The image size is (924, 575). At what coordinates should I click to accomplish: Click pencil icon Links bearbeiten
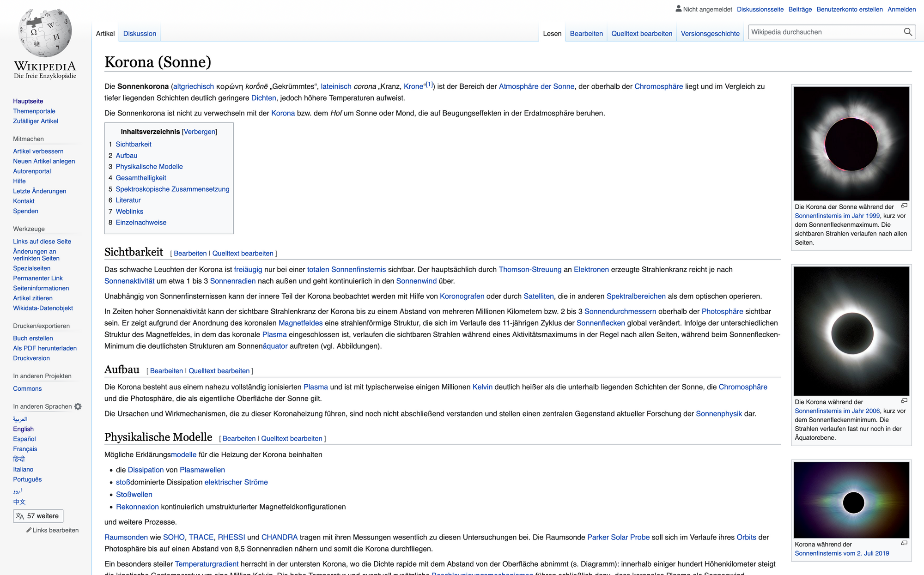pos(29,530)
